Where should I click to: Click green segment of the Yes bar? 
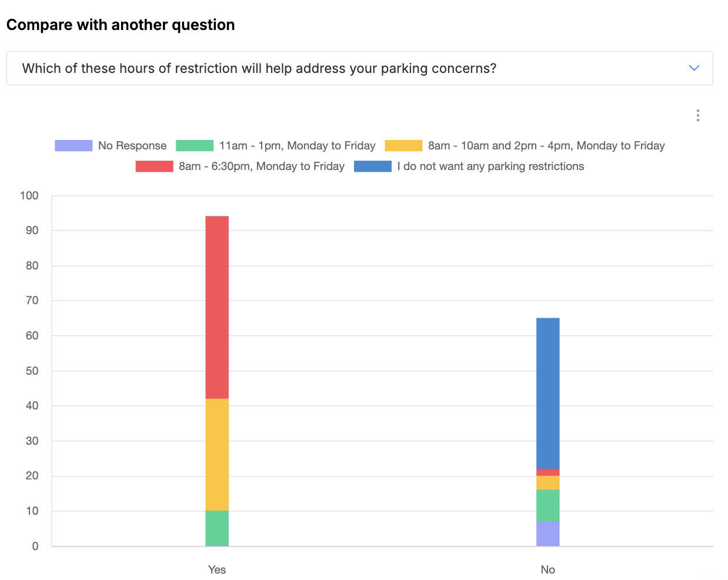pyautogui.click(x=217, y=528)
